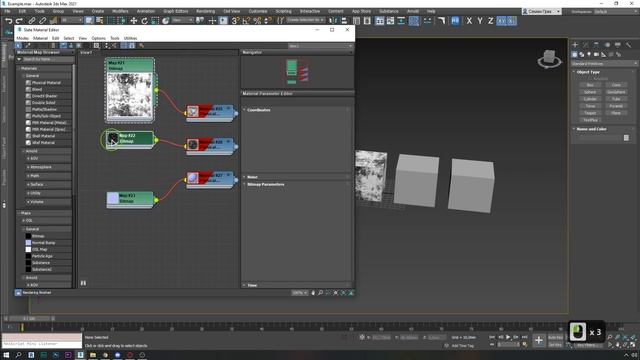Click the Teapot object type button

click(x=590, y=113)
